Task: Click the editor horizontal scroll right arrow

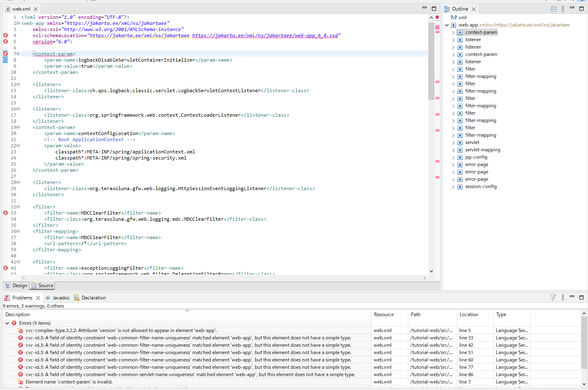Action: 425,278
